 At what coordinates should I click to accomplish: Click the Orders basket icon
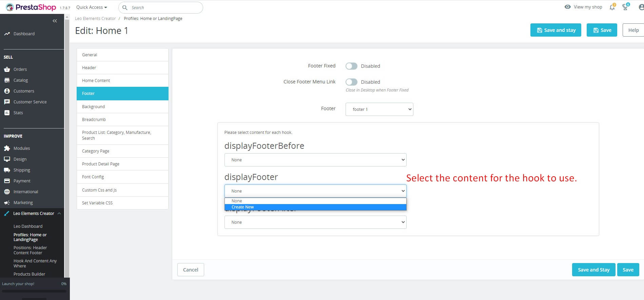click(7, 69)
